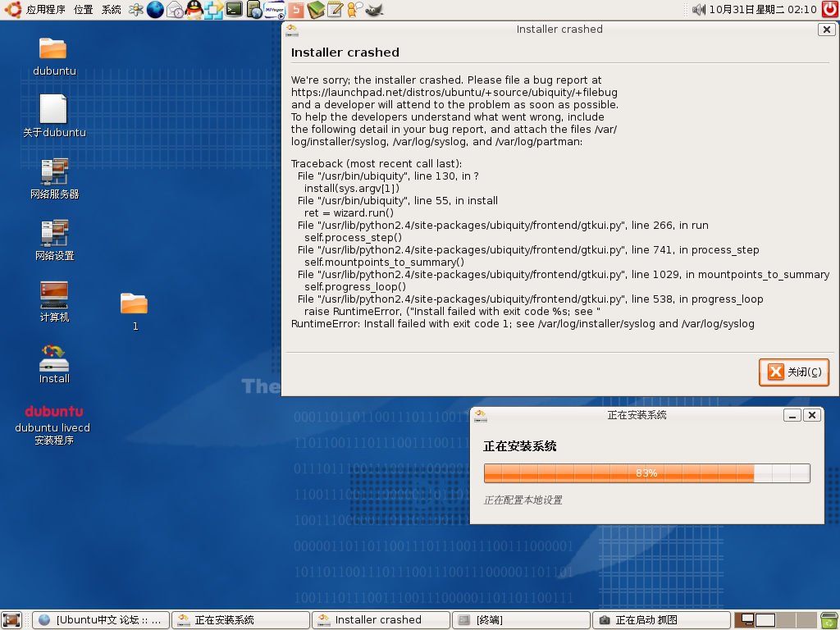The height and width of the screenshot is (630, 840).
Task: Click the red power quit button
Action: pyautogui.click(x=830, y=9)
